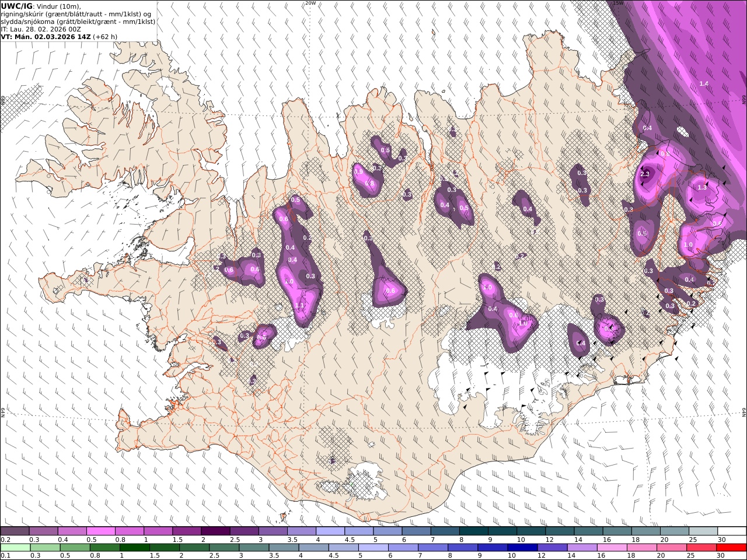Image resolution: width=747 pixels, height=560 pixels.
Task: Click the '(+62 h)' forecast offset text
Action: click(106, 36)
